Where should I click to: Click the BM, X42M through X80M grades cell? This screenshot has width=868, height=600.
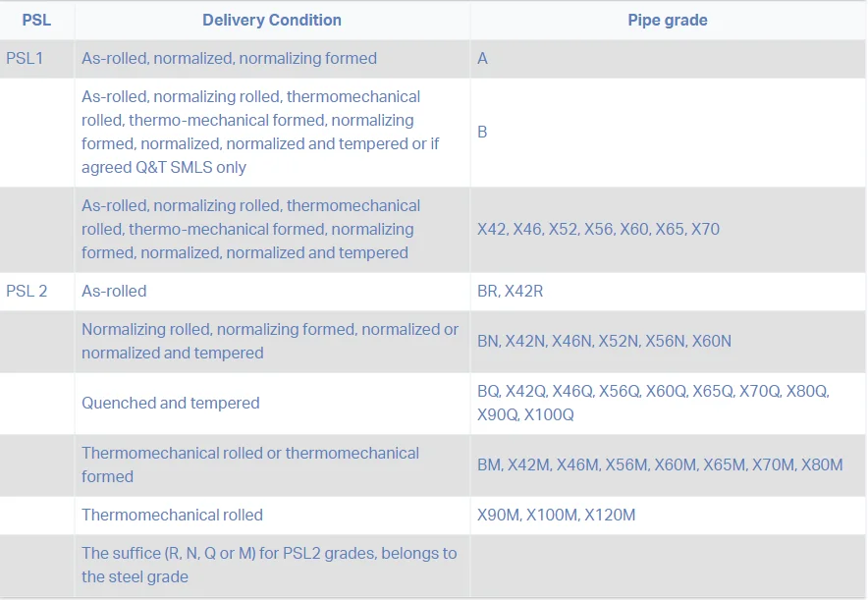pos(660,464)
